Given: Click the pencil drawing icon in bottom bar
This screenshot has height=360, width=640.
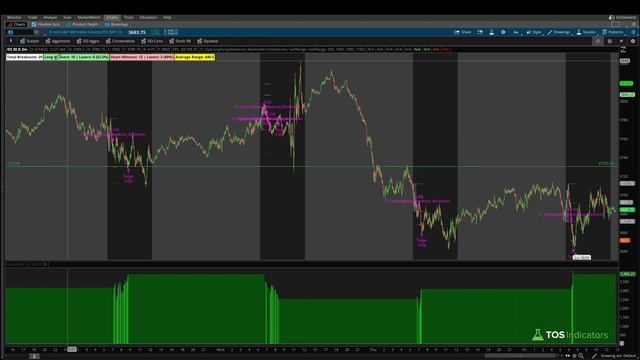Looking at the screenshot, I should pyautogui.click(x=594, y=356).
